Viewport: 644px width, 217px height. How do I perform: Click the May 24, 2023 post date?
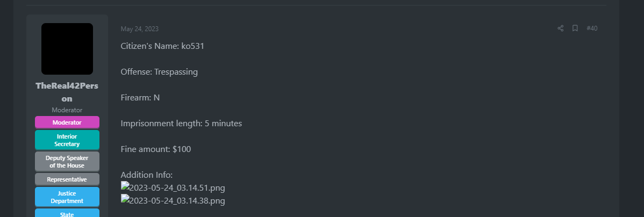pos(140,28)
